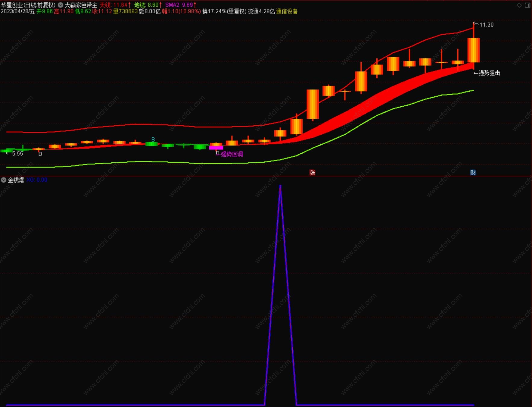532x407 pixels.
Task: Click the volume figure 量738693
Action: (125, 11)
